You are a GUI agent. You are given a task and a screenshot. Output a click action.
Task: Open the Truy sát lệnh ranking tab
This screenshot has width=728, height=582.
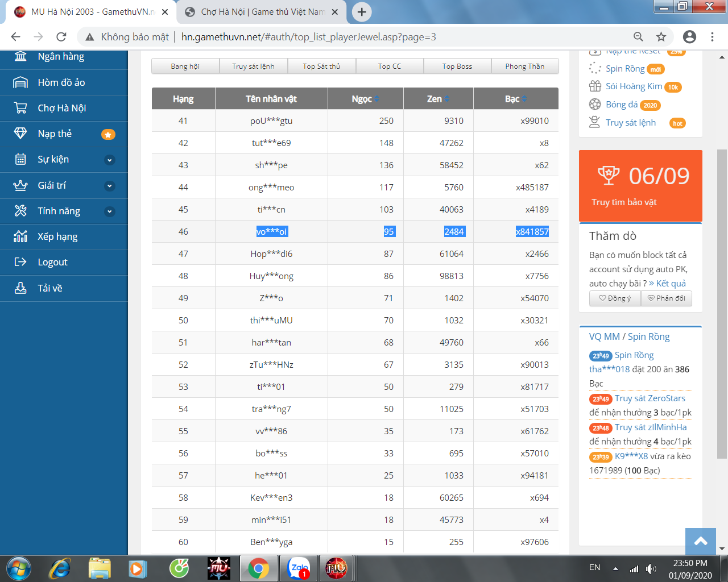[x=253, y=66]
